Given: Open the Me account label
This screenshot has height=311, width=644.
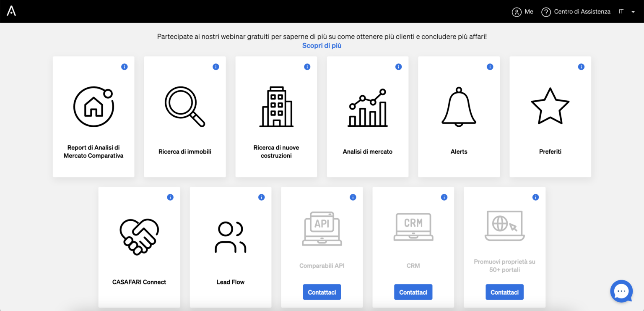Looking at the screenshot, I should pos(529,12).
